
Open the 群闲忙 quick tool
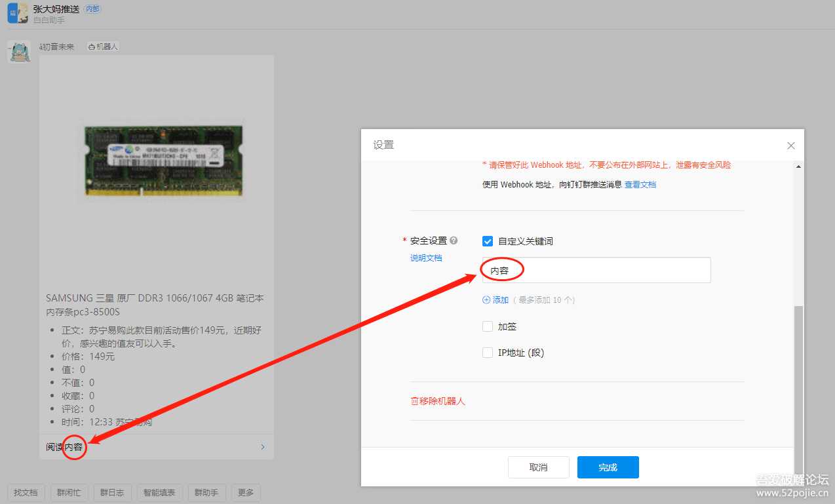(69, 493)
